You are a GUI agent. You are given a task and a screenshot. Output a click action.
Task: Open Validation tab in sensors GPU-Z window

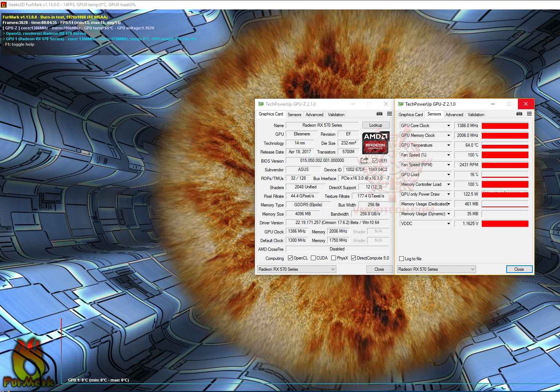(x=476, y=115)
